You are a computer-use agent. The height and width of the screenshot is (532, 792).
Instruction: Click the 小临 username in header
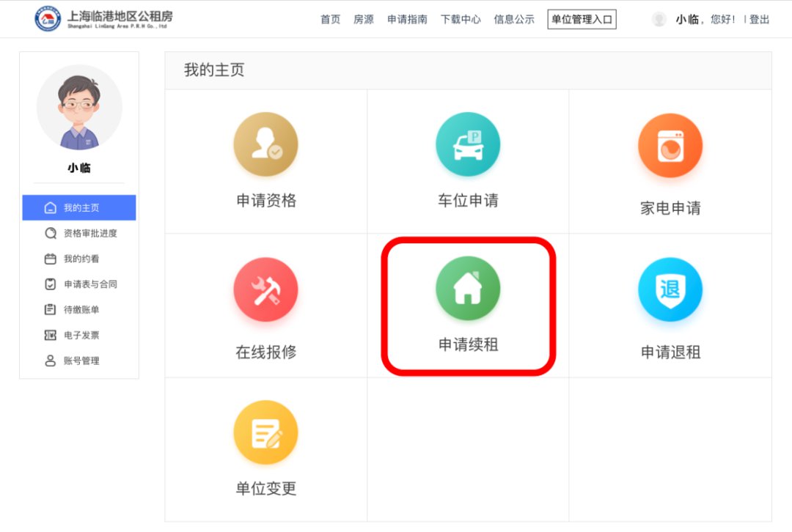pos(687,19)
